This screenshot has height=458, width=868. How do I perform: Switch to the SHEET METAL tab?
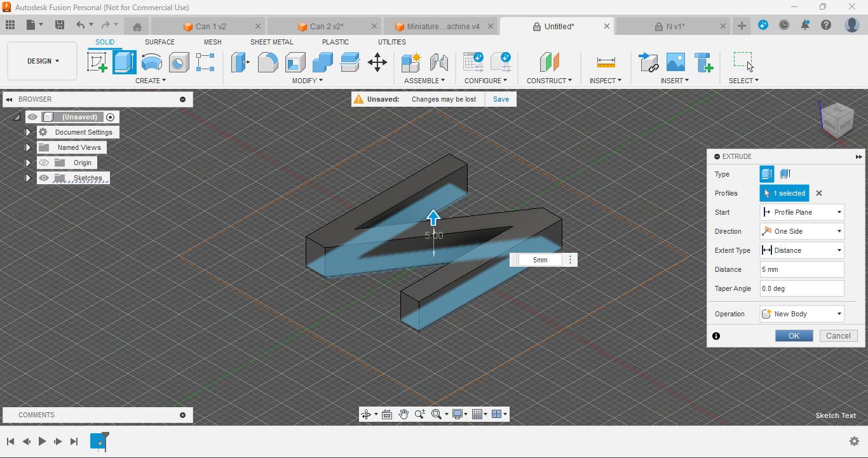[x=271, y=42]
